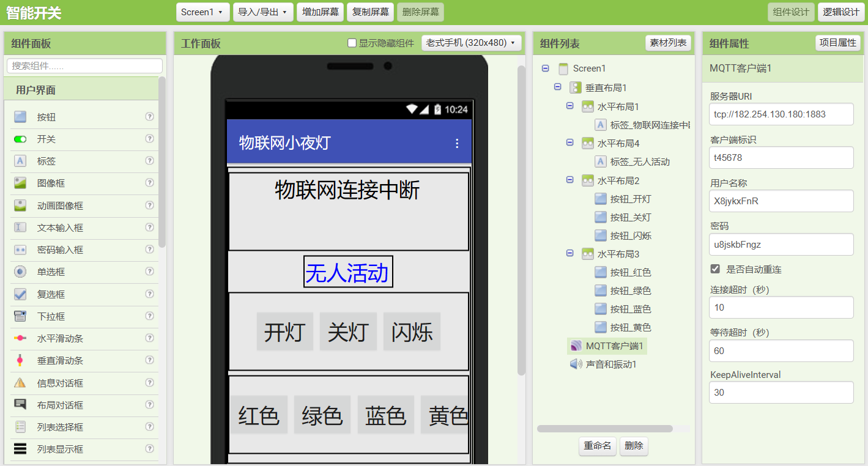This screenshot has width=868, height=466.
Task: Pick the 标签 label component icon
Action: [x=20, y=161]
